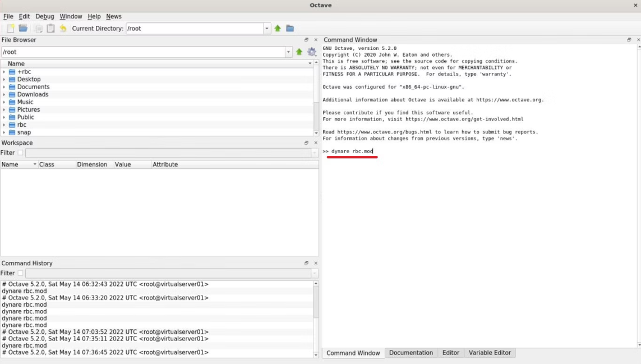Undock the Command History panel

click(x=306, y=263)
